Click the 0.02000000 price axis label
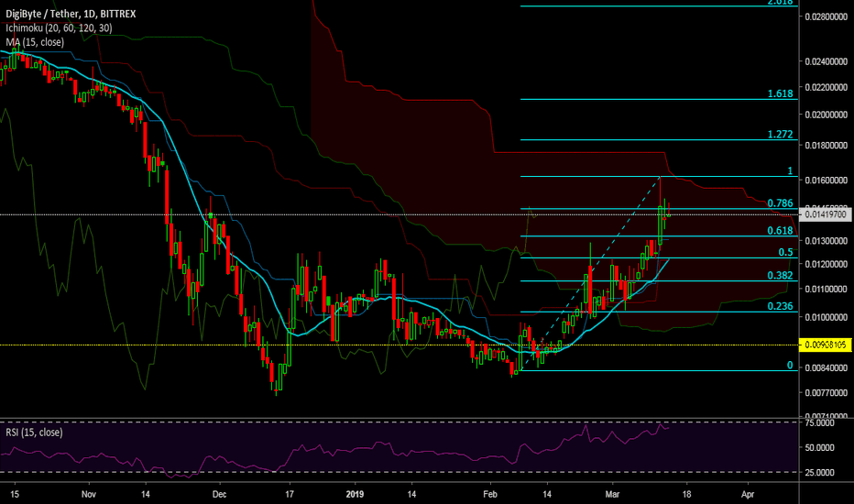 [x=827, y=115]
